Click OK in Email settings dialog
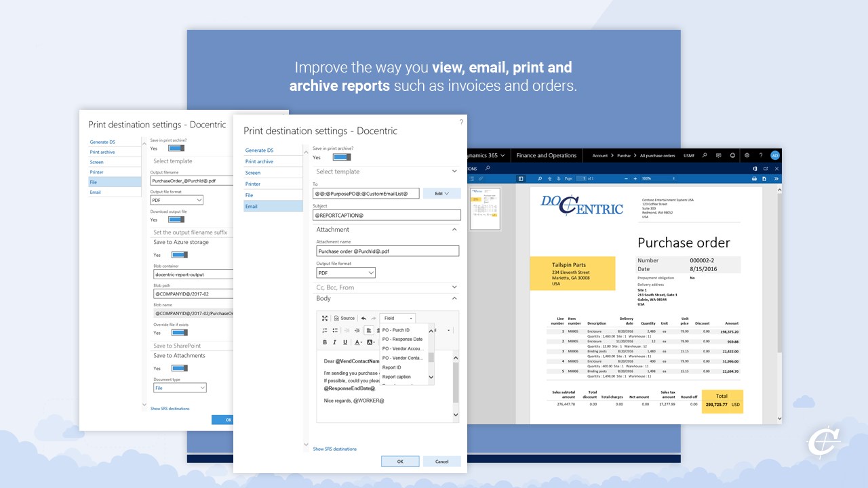868x488 pixels. [x=400, y=462]
